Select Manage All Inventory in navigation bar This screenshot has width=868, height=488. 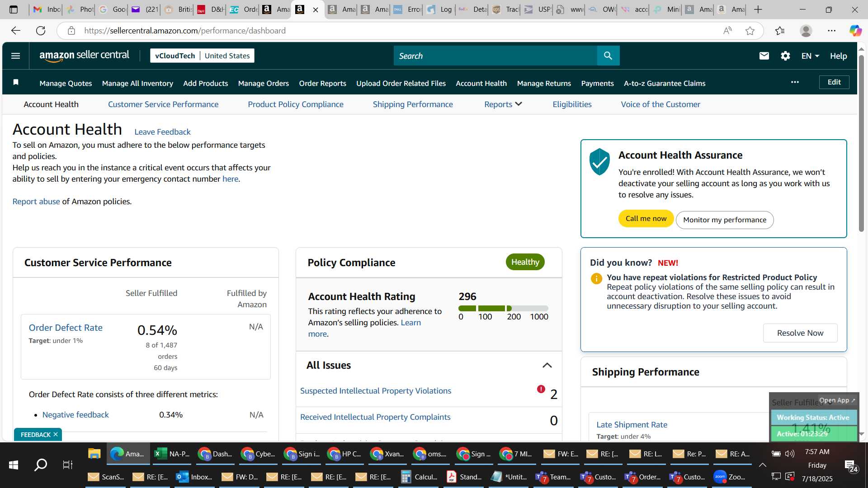pos(137,83)
